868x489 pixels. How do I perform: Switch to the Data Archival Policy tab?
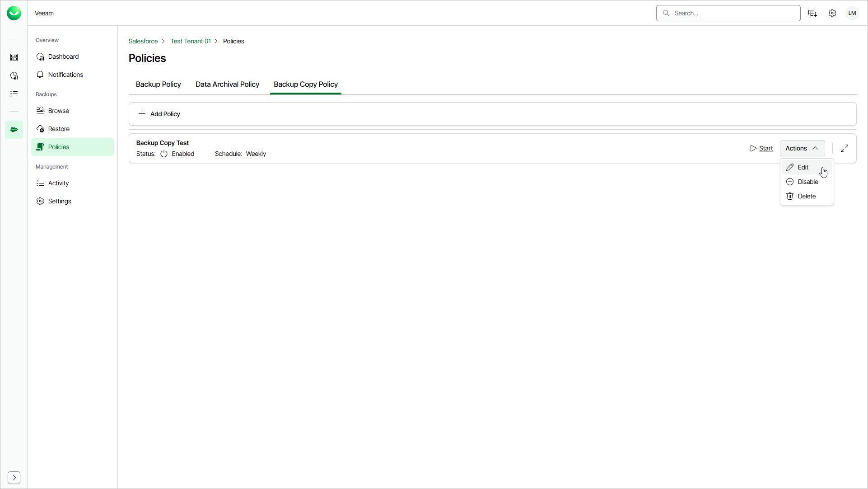pyautogui.click(x=227, y=85)
